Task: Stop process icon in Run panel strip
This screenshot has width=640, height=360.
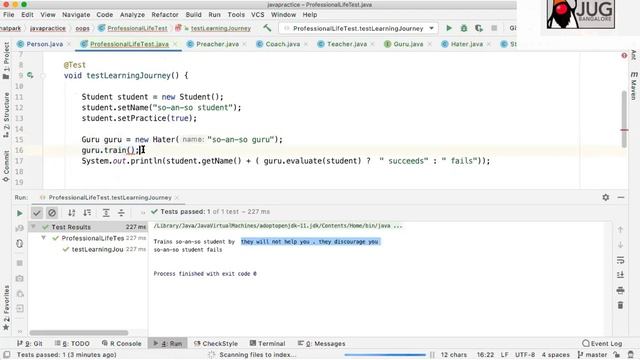Action: click(x=19, y=263)
